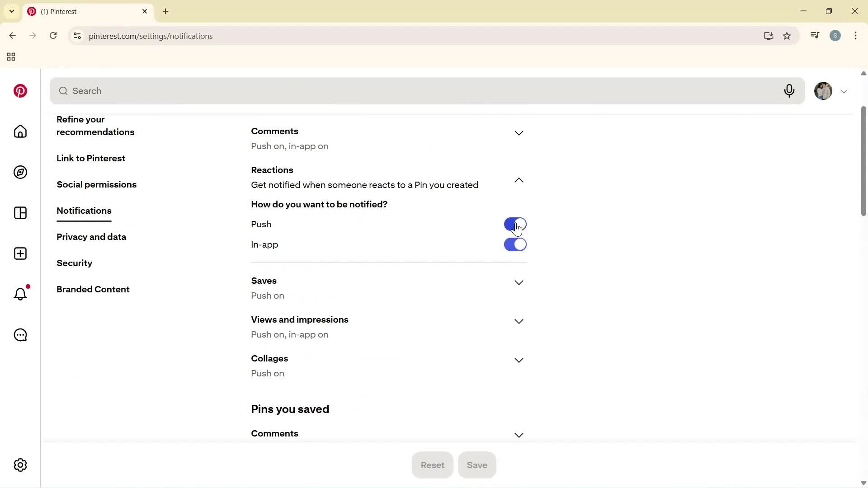868x488 pixels.
Task: Open messages via the chat bubble icon
Action: click(20, 335)
